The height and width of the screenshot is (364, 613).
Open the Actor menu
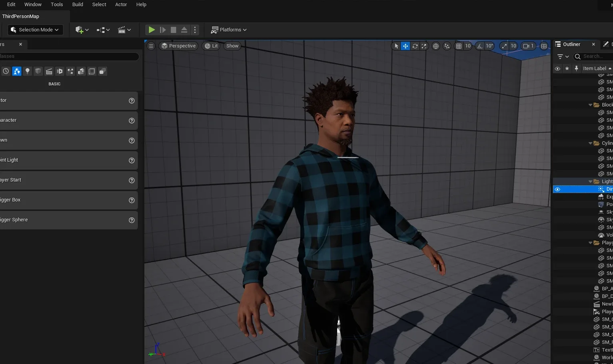click(x=121, y=4)
